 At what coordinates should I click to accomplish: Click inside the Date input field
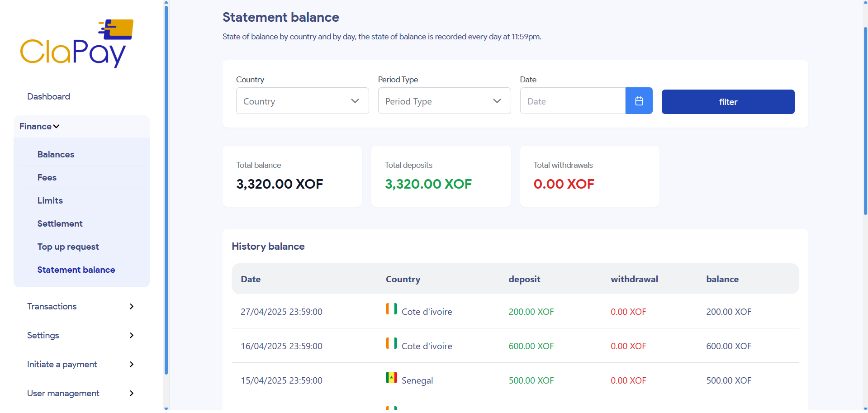pyautogui.click(x=572, y=100)
